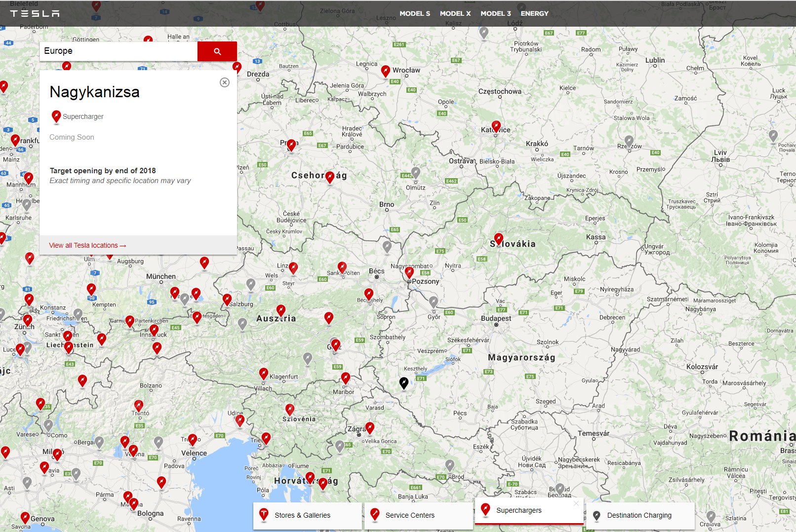Click the Tesla logo
This screenshot has height=532, width=796.
(35, 13)
